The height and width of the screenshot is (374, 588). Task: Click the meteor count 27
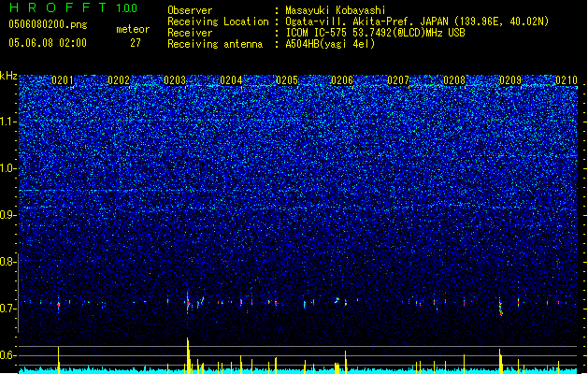pos(136,43)
